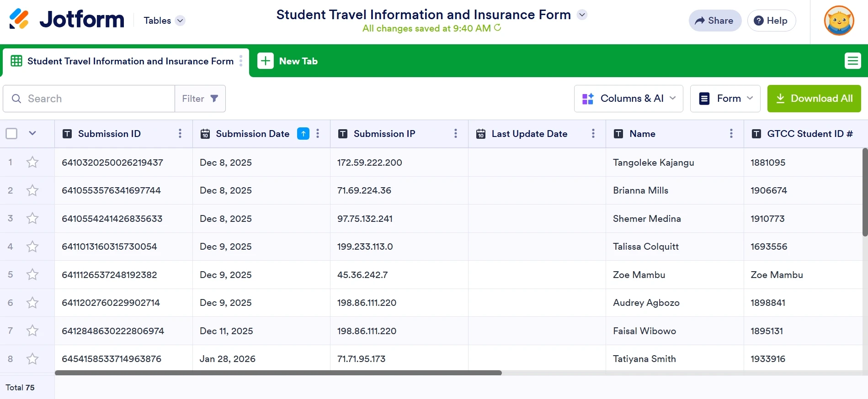Image resolution: width=868 pixels, height=399 pixels.
Task: Open Submission IP column options menu
Action: [456, 133]
